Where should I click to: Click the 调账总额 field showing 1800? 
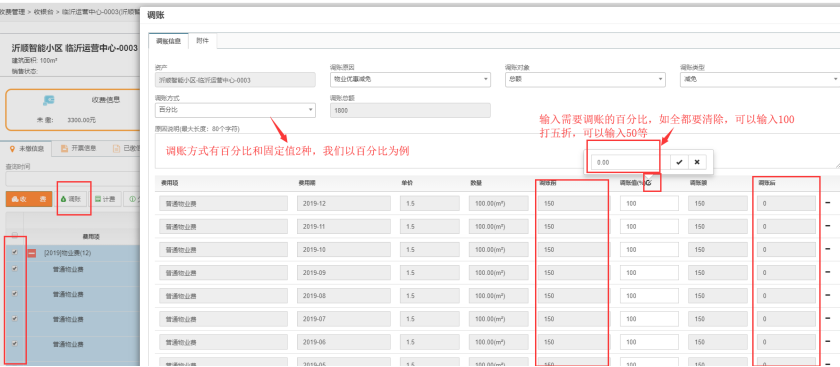pos(410,110)
